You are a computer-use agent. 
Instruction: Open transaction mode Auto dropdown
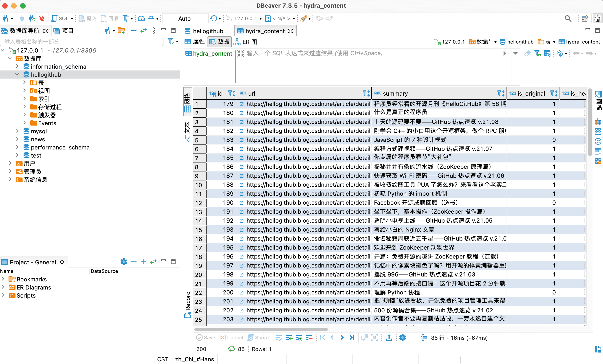pos(185,19)
